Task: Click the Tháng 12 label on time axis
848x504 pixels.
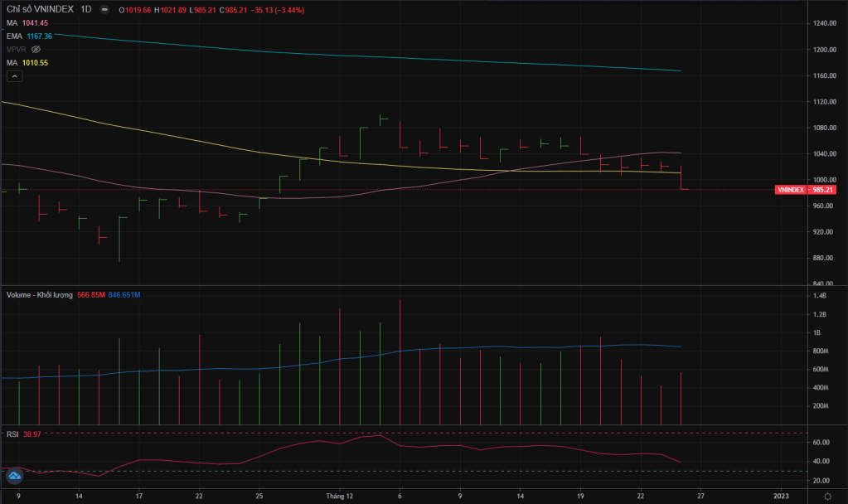Action: click(x=340, y=496)
